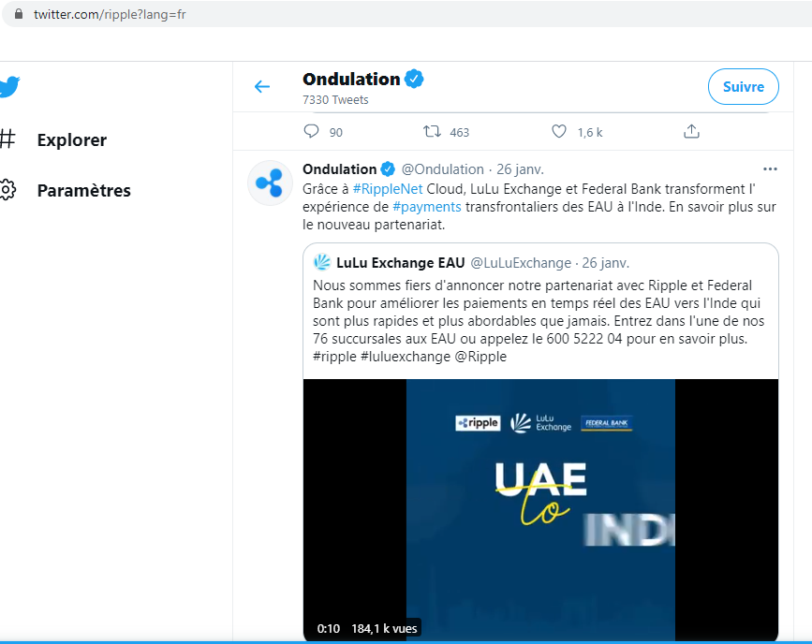Click the verified badge beside Ondulation header

point(414,80)
